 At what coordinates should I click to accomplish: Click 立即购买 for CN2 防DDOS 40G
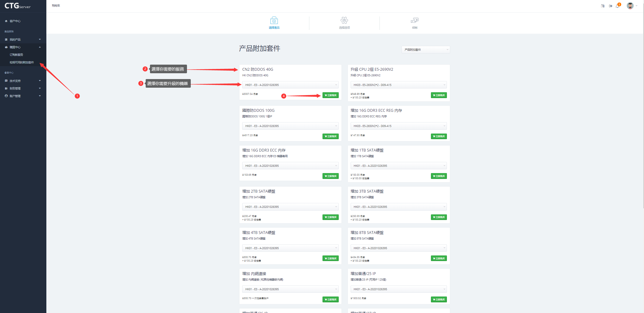(x=330, y=95)
